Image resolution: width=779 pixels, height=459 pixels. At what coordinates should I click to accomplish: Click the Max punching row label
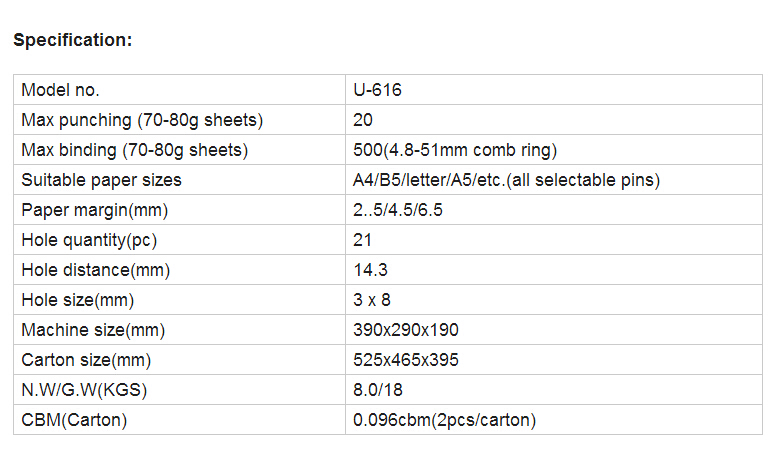point(142,120)
